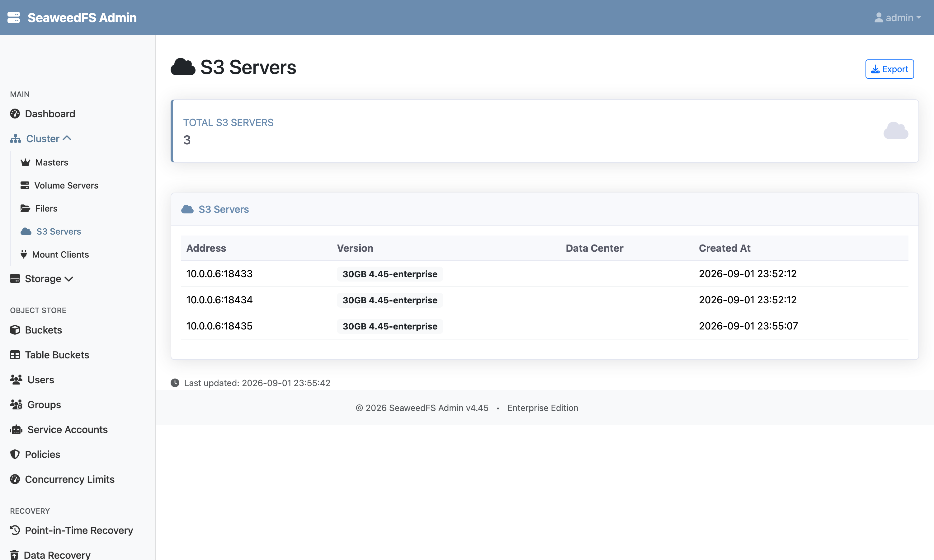Select address 10.0.0.6:18433
The height and width of the screenshot is (560, 934).
tap(219, 273)
